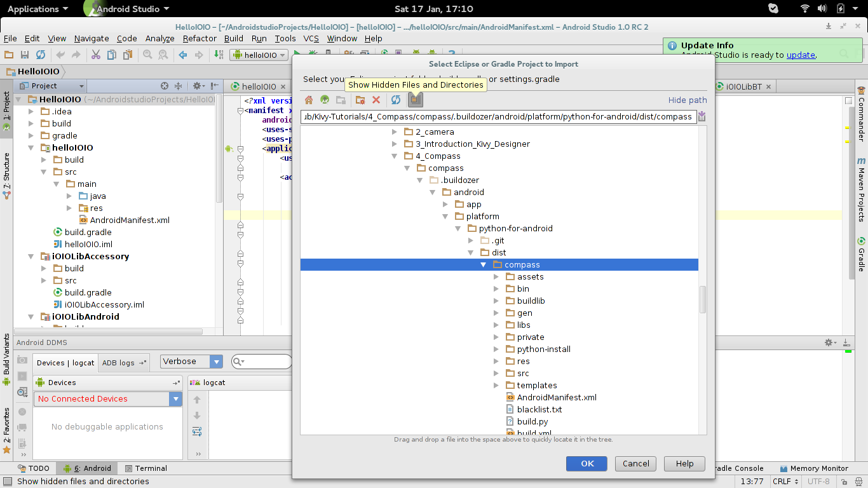Open the Verbose log level dropdown
The width and height of the screenshot is (868, 488).
click(x=192, y=362)
